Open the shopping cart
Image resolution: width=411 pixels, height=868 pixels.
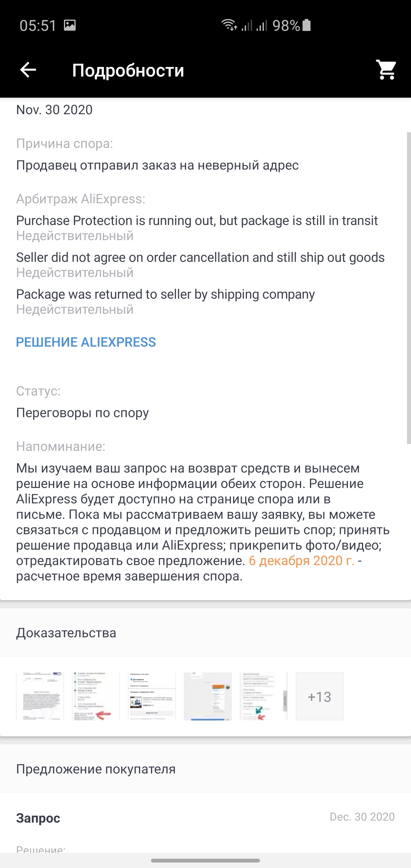click(386, 70)
